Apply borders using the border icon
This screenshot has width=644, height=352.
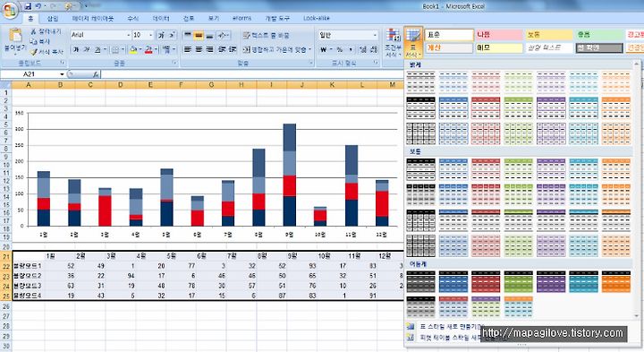click(x=115, y=50)
